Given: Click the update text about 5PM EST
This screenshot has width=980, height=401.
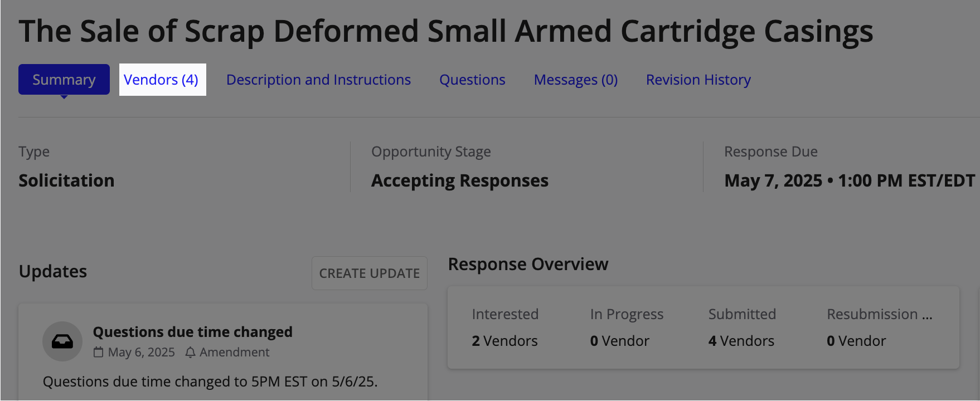Looking at the screenshot, I should click(x=210, y=382).
